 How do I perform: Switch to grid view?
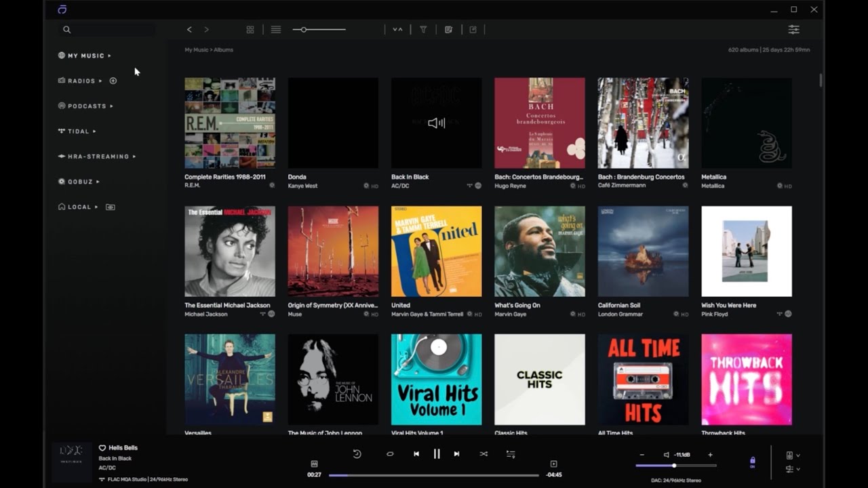[250, 30]
